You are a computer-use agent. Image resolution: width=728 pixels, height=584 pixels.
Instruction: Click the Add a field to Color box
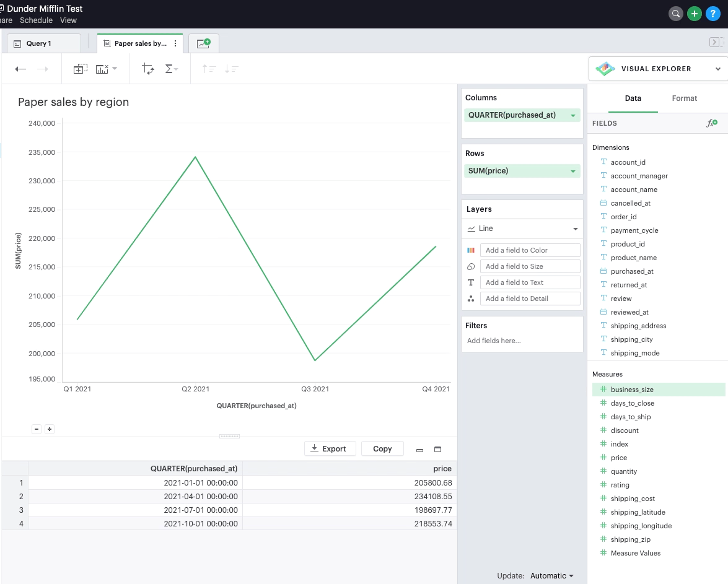(530, 250)
